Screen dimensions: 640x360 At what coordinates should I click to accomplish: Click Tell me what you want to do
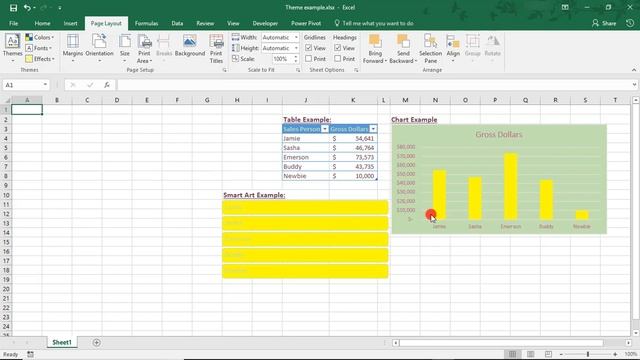(x=373, y=23)
